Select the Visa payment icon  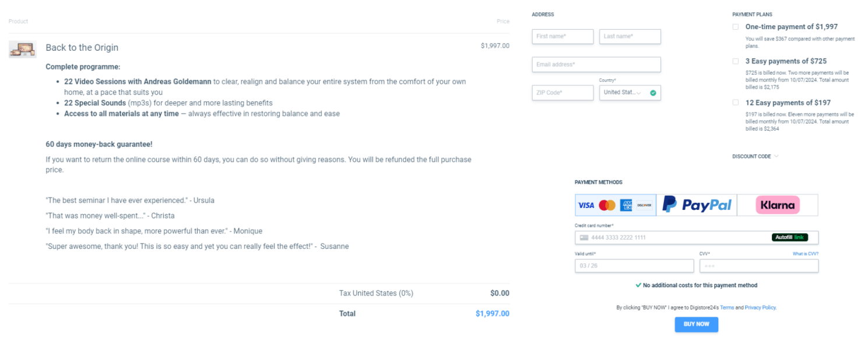pyautogui.click(x=586, y=205)
